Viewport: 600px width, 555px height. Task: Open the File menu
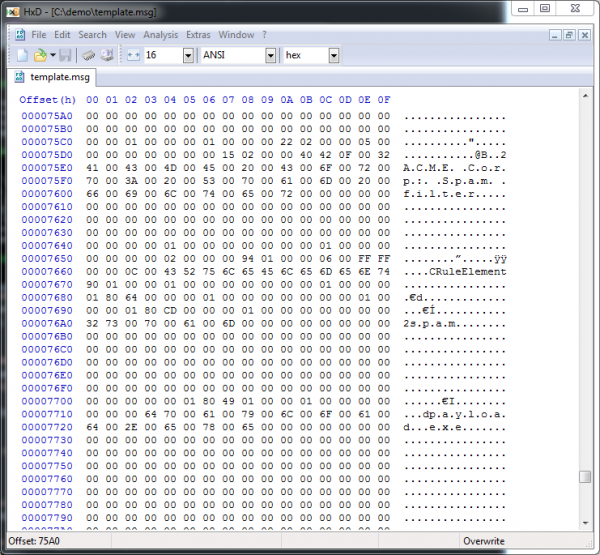click(39, 35)
